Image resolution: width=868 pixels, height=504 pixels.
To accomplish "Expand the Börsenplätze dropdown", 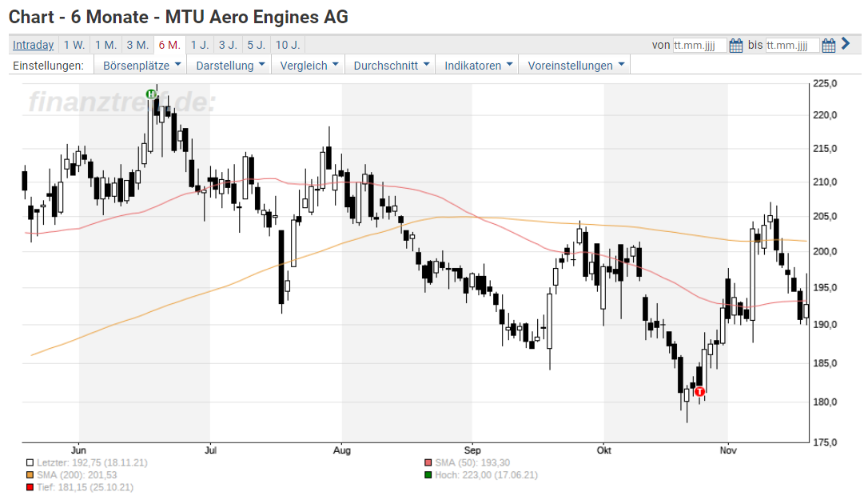I will pos(141,66).
